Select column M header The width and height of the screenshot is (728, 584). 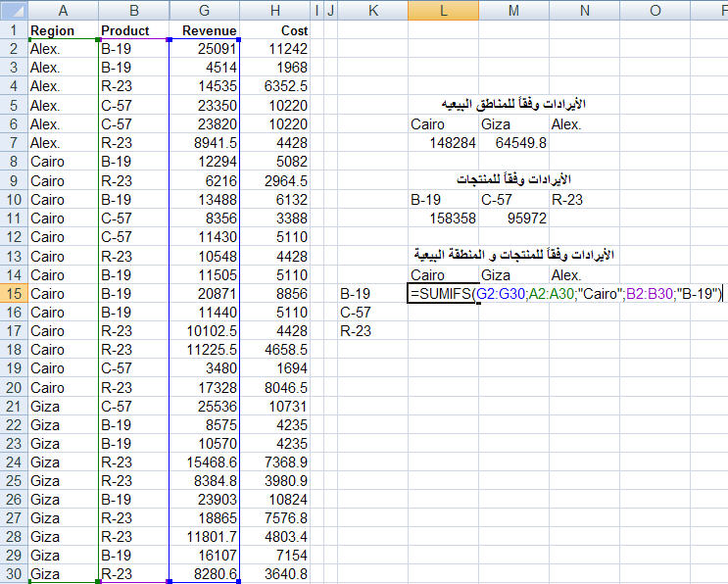[x=514, y=10]
